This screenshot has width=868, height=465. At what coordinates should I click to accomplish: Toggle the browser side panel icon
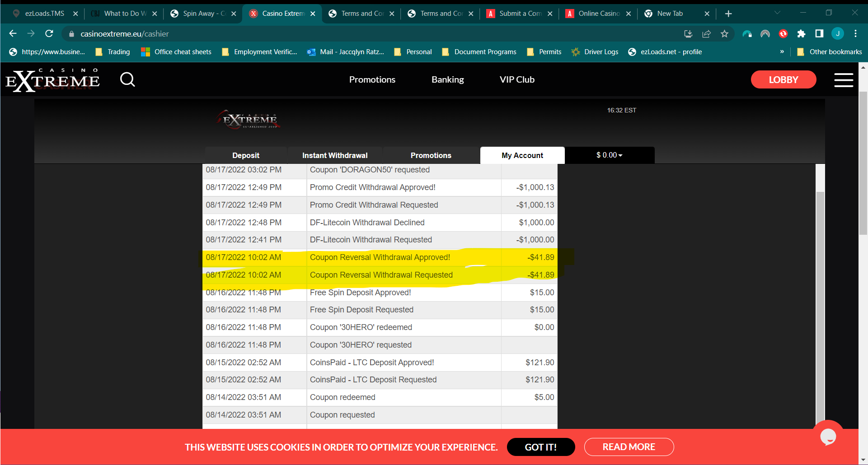pyautogui.click(x=819, y=34)
